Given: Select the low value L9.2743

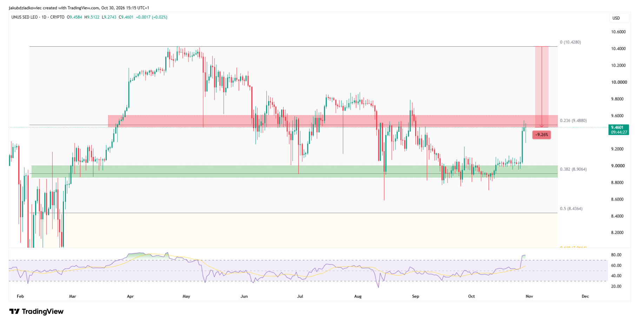Looking at the screenshot, I should tap(109, 17).
